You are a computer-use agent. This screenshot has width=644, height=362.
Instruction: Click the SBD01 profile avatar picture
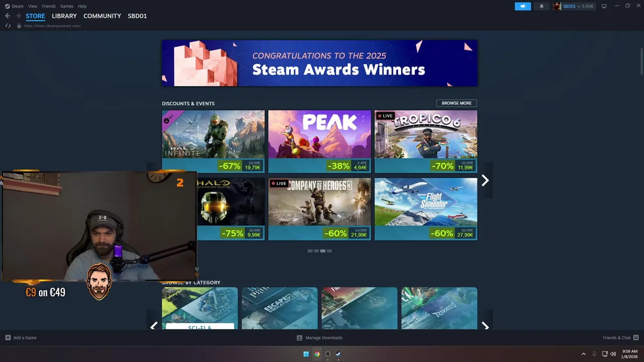pos(557,6)
